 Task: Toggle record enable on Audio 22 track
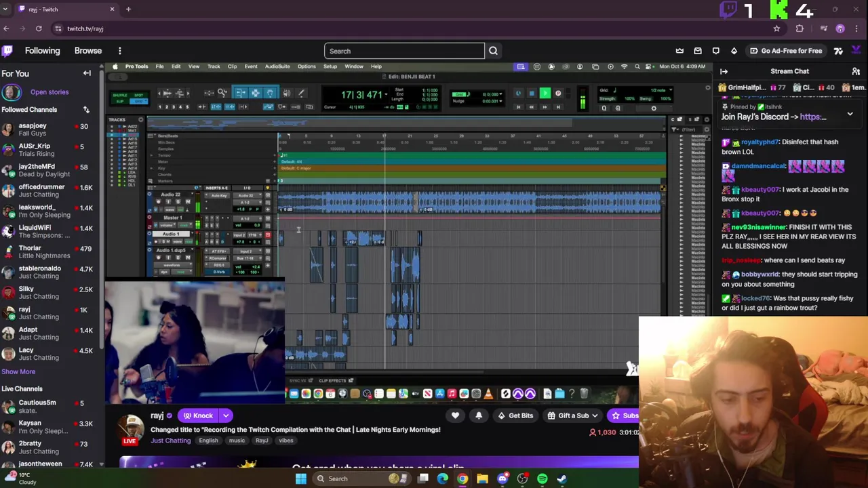(159, 201)
